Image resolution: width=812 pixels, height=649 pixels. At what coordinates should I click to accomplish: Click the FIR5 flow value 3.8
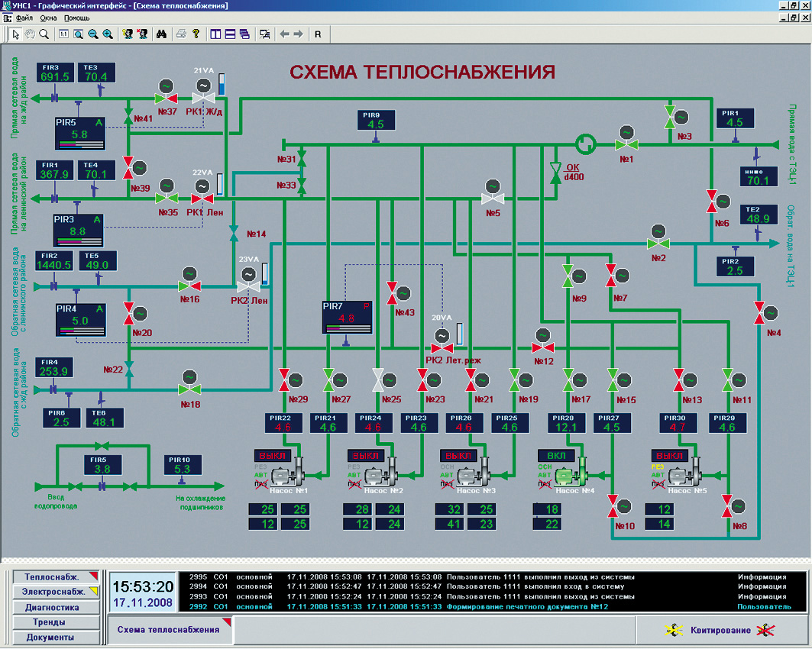102,469
